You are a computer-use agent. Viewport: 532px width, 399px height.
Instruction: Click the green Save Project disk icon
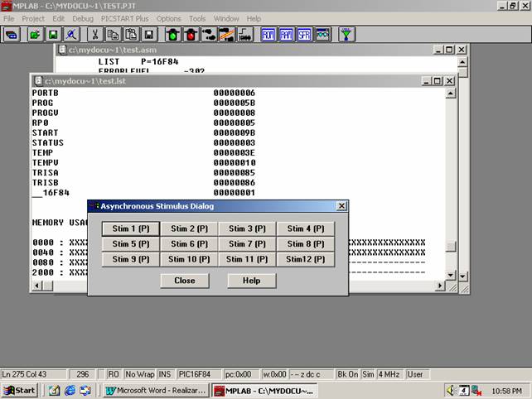pos(53,35)
